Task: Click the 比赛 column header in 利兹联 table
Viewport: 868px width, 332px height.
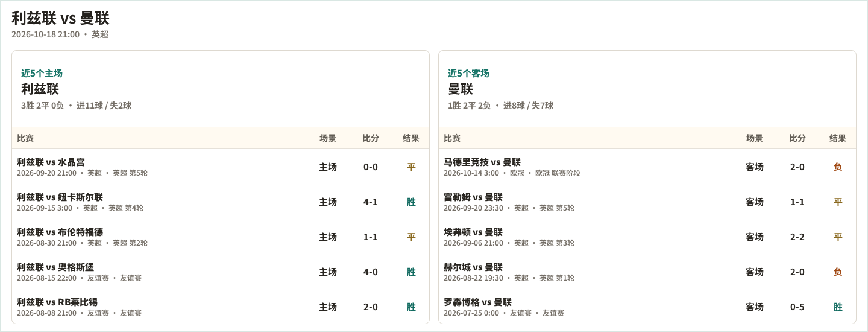Action: [25, 138]
